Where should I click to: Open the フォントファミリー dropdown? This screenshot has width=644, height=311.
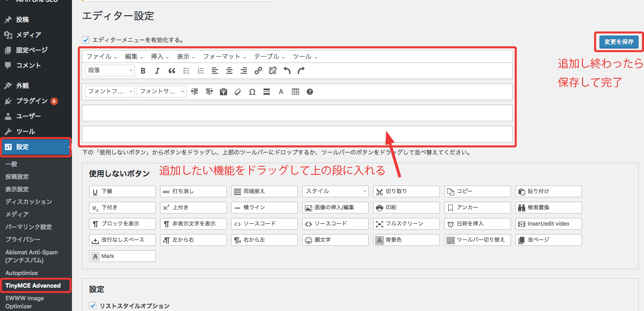click(x=110, y=92)
